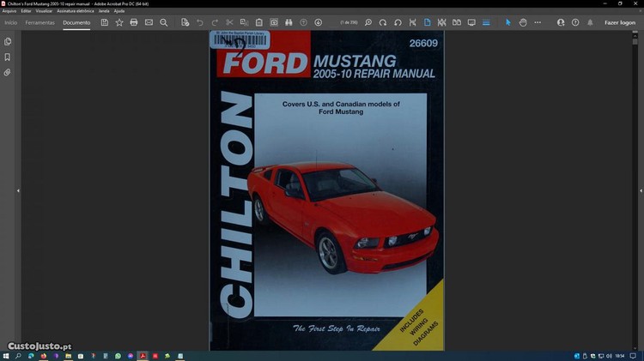644x361 pixels.
Task: Open the attachments paperclip panel
Action: [x=8, y=73]
